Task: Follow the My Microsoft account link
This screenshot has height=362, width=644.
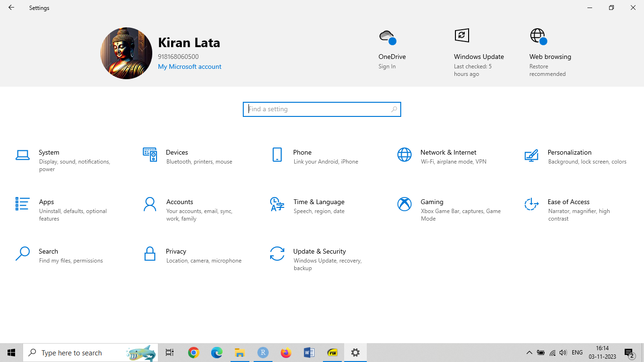Action: coord(190,67)
